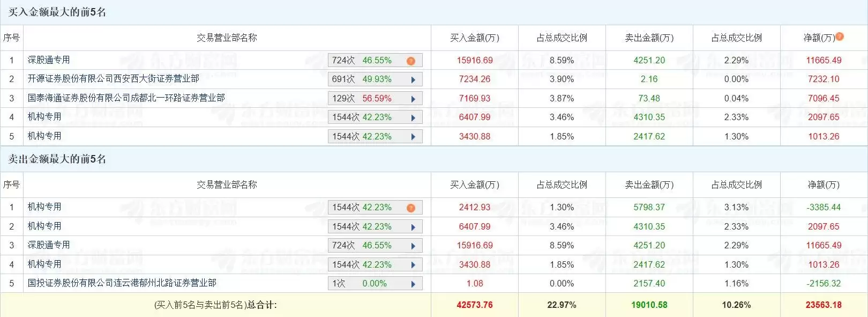Click the 卖出金额(万) column header in the sell table
868x317 pixels.
click(x=649, y=185)
